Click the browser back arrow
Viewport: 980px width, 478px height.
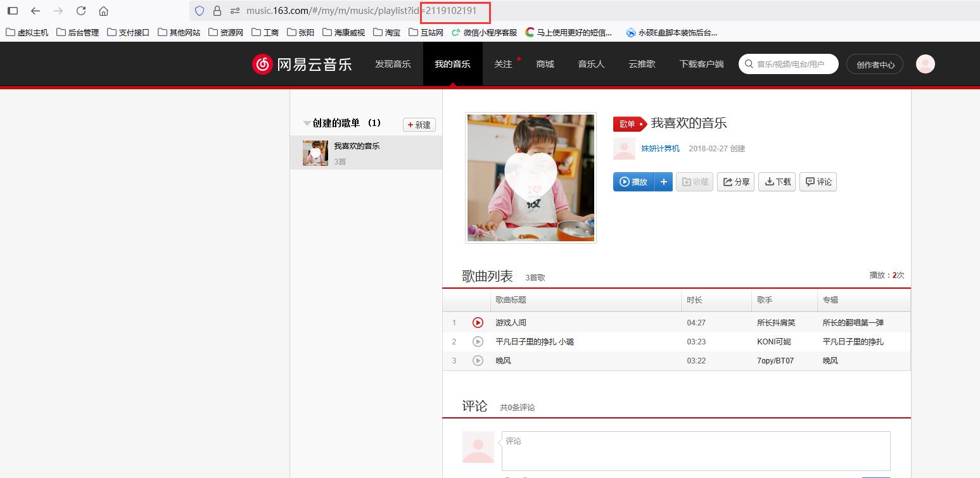point(35,11)
